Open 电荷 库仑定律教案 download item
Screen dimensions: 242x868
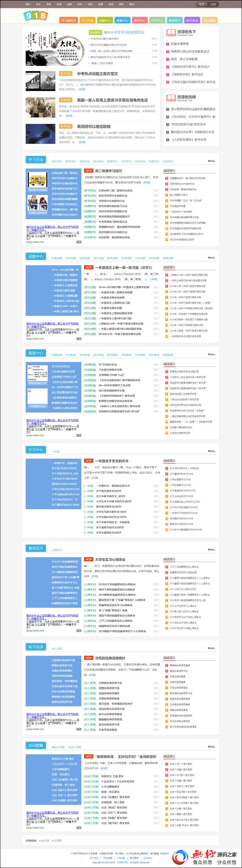coord(184,59)
